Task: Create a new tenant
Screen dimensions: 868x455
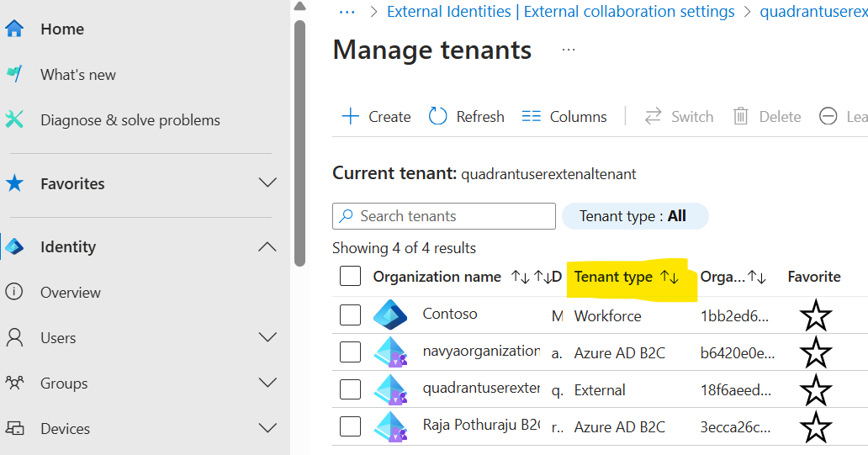Action: (x=376, y=117)
